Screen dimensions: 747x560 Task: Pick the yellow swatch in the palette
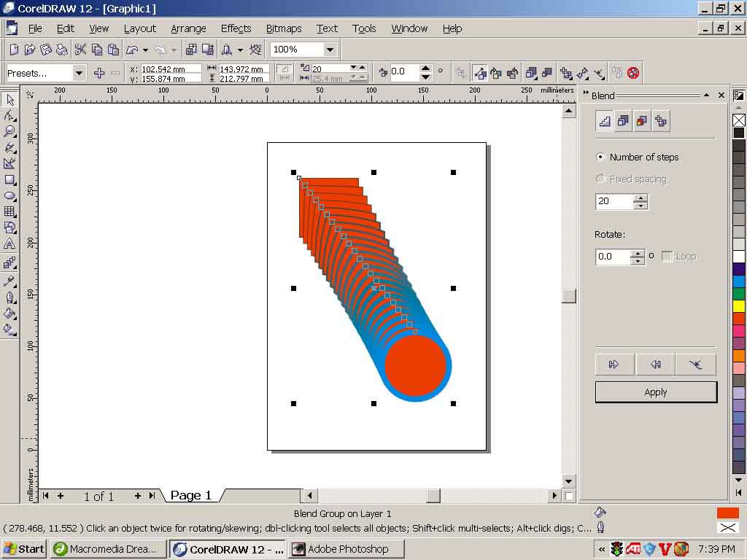click(739, 306)
